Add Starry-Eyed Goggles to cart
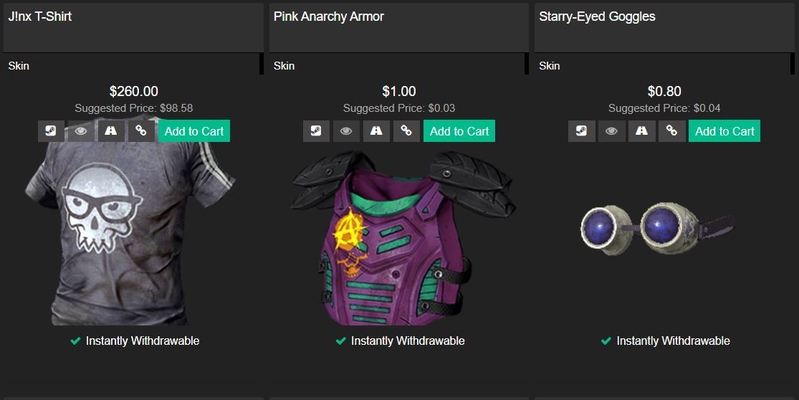This screenshot has height=400, width=799. [x=724, y=131]
